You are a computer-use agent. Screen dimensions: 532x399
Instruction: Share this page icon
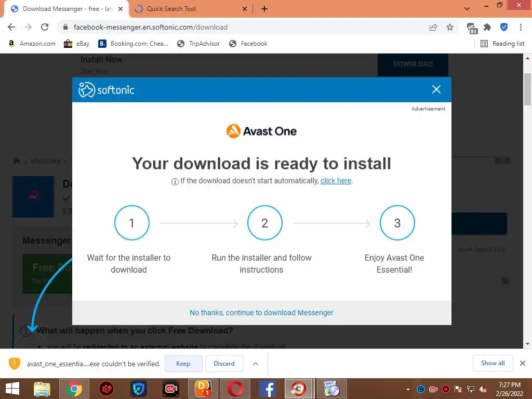point(433,27)
